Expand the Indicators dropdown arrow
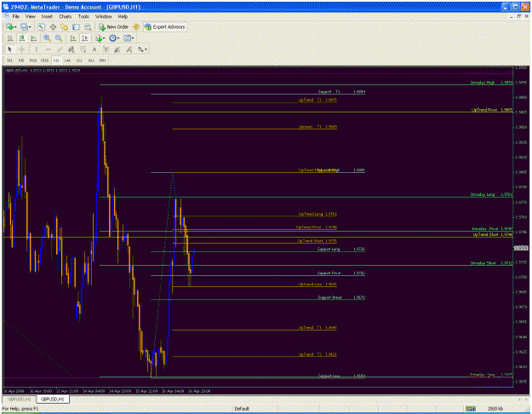532x414 pixels. pos(104,38)
